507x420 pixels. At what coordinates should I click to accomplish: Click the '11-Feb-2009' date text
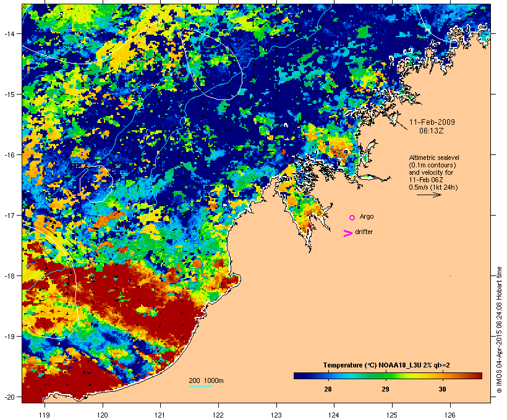432,122
